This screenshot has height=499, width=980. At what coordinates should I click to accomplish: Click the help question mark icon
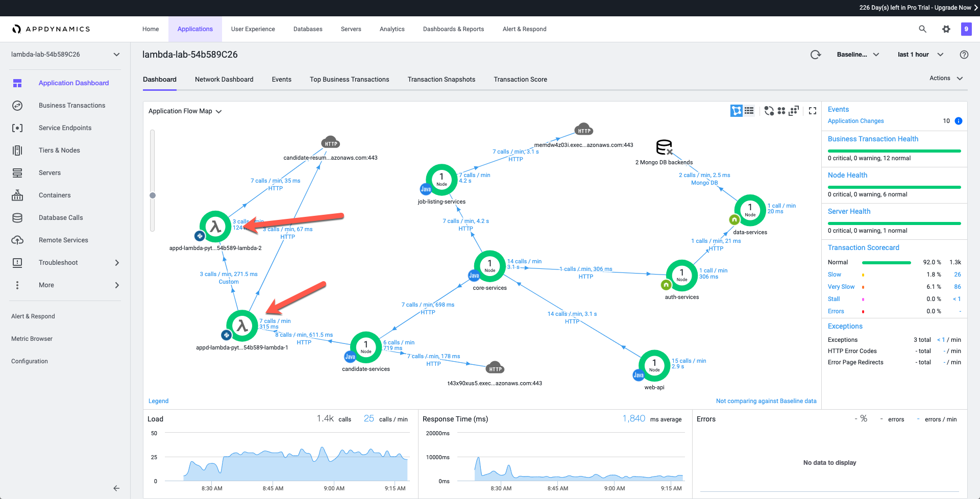point(964,55)
